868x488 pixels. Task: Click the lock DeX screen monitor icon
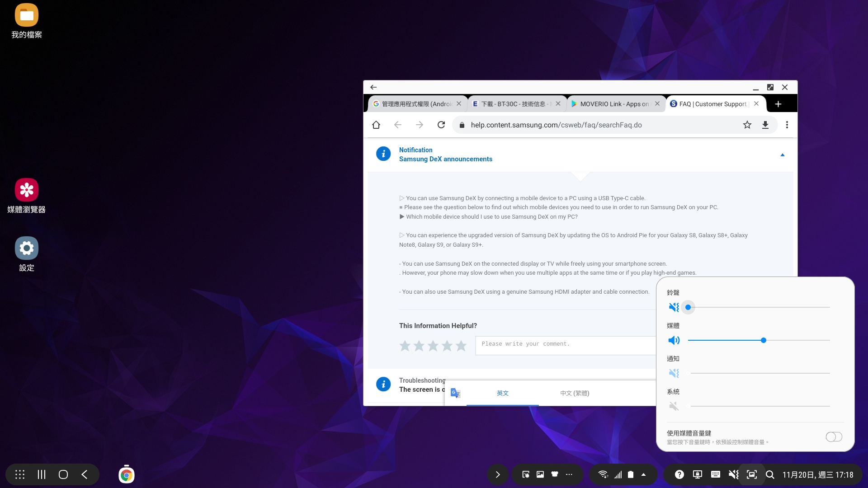click(x=698, y=474)
